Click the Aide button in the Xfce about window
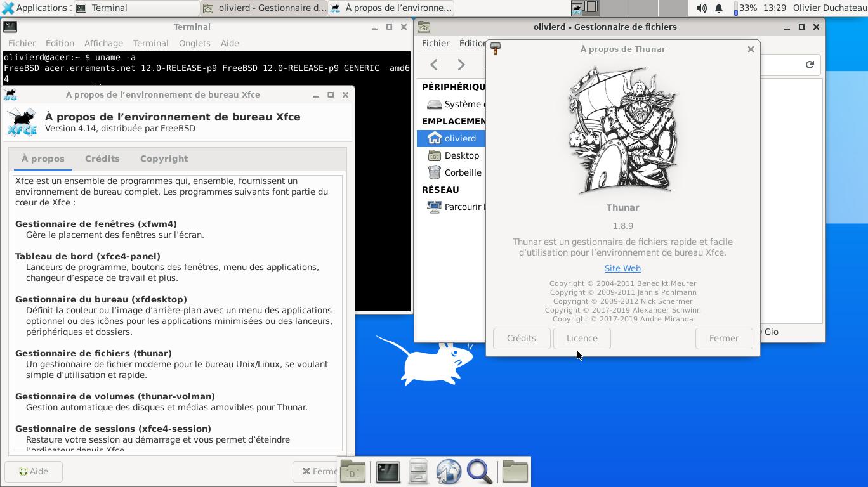 [x=34, y=471]
